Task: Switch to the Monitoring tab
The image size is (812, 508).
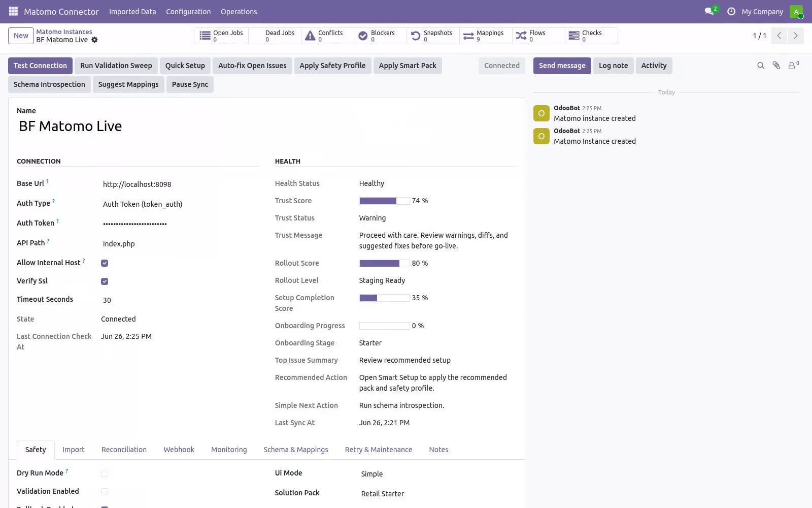Action: [229, 450]
